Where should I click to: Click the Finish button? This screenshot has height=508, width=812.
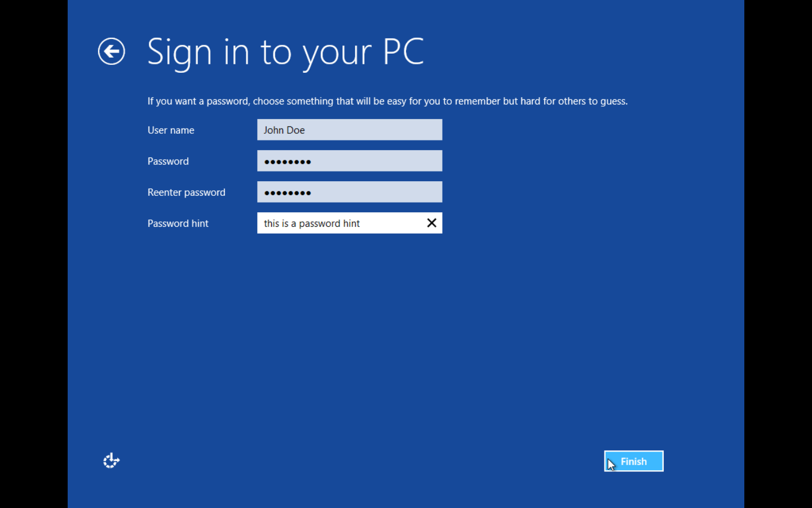point(634,461)
